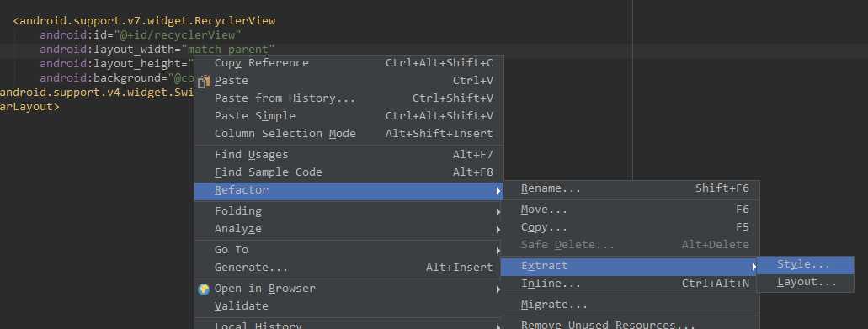Expand the Folding submenu arrow
The height and width of the screenshot is (329, 868).
coord(498,211)
